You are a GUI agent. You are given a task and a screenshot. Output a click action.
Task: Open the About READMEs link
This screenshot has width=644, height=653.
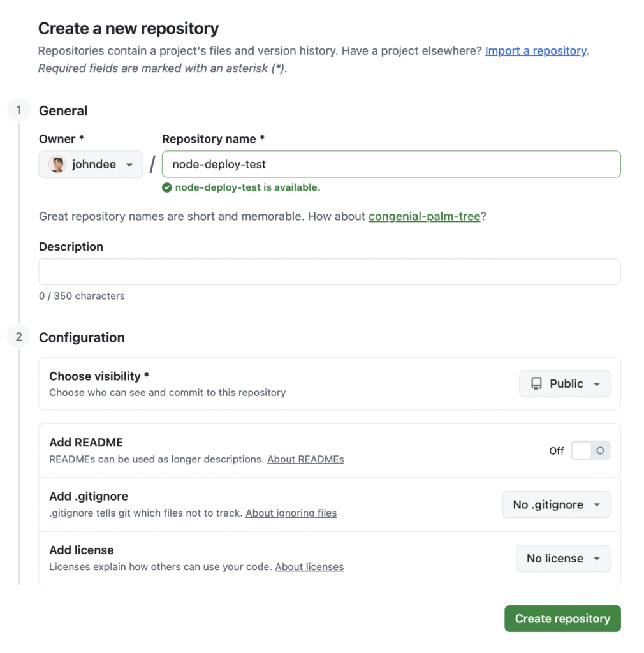pos(305,459)
